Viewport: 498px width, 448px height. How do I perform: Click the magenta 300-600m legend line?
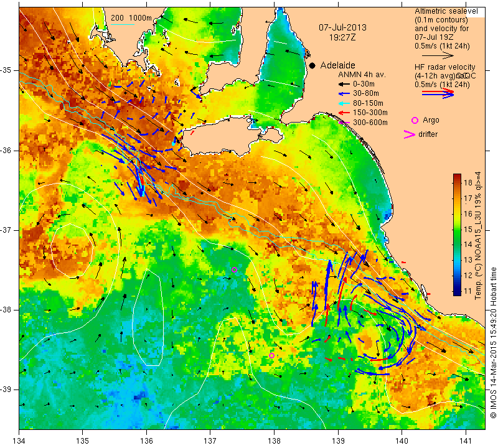pyautogui.click(x=344, y=123)
